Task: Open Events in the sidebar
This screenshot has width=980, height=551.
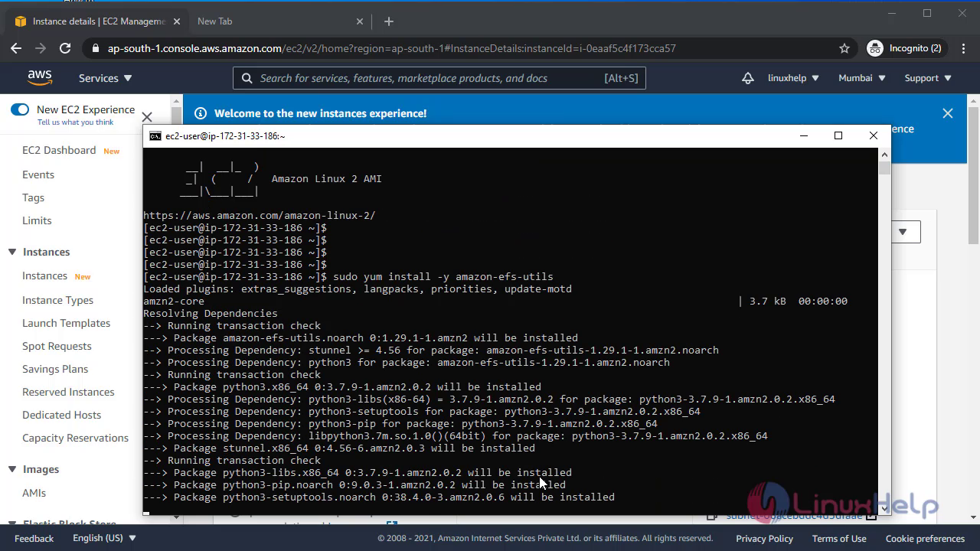Action: 38,174
